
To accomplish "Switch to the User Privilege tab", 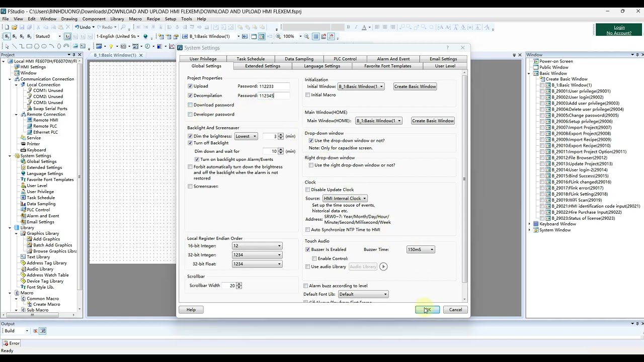I will [x=203, y=59].
